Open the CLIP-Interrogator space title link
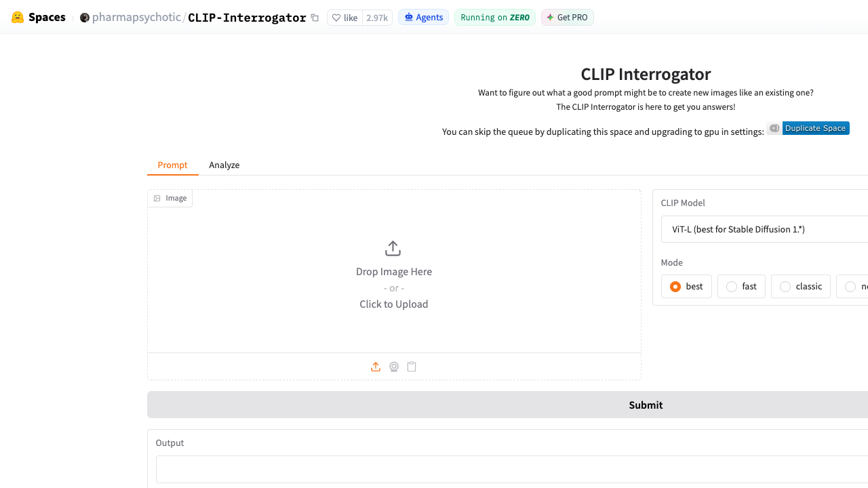 pyautogui.click(x=247, y=18)
